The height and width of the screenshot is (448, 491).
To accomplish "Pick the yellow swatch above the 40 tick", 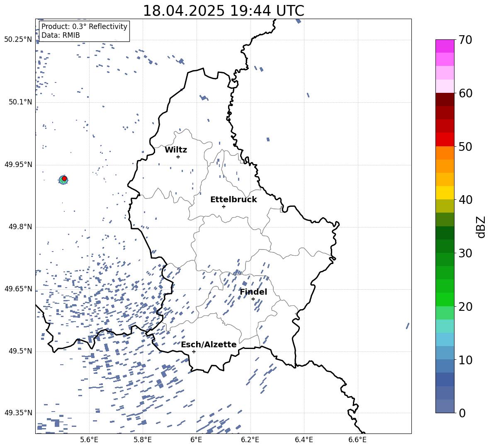I will point(445,193).
